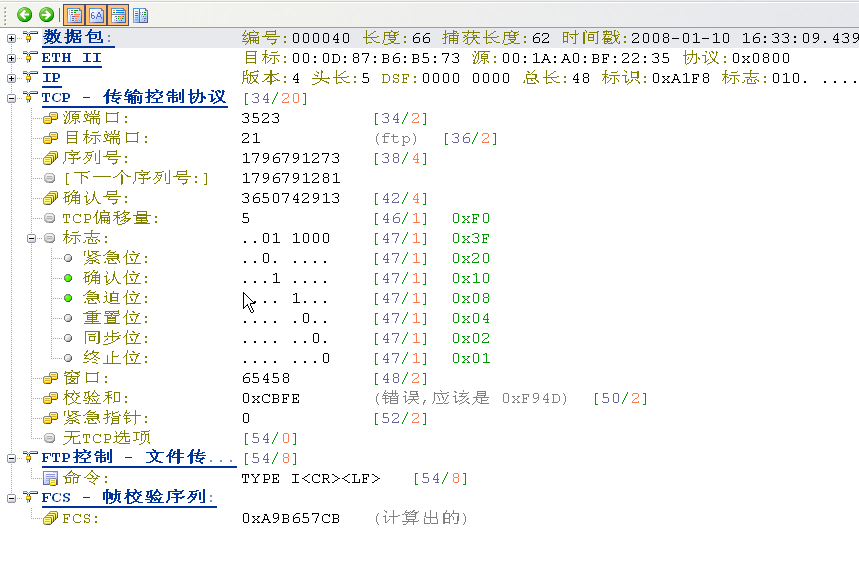Select the [54/0] no options offset
859x587 pixels.
pyautogui.click(x=271, y=438)
